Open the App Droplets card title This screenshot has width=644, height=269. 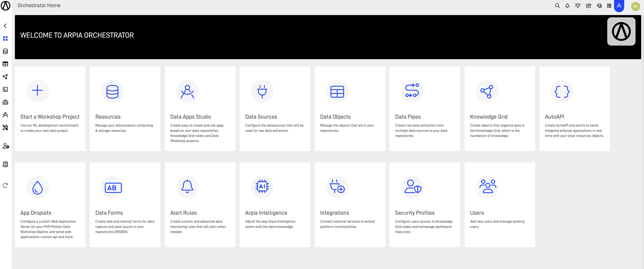[x=36, y=213]
